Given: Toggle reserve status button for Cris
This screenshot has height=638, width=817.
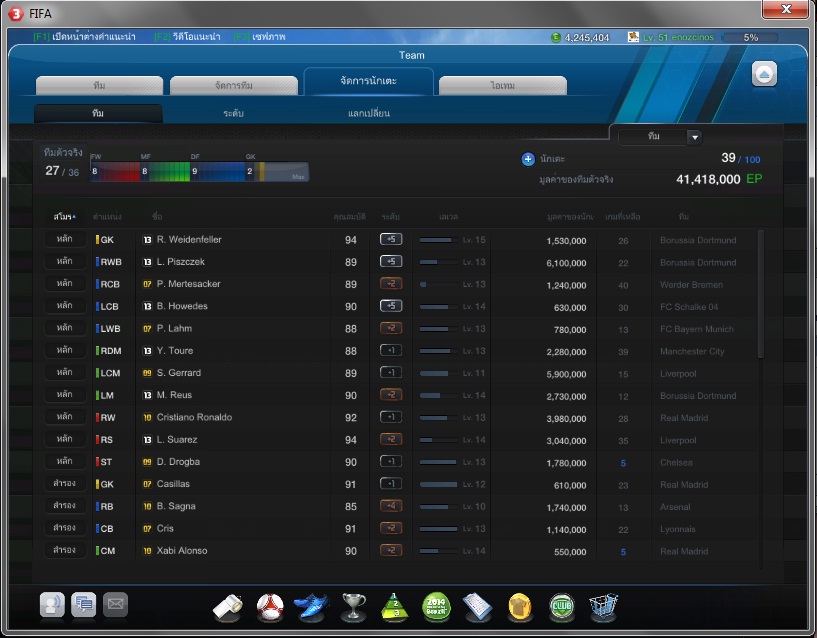Looking at the screenshot, I should tap(65, 527).
